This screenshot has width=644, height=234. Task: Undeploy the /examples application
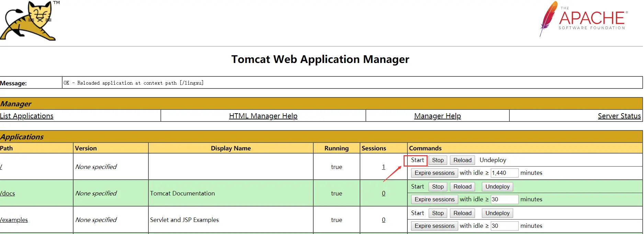(x=497, y=213)
